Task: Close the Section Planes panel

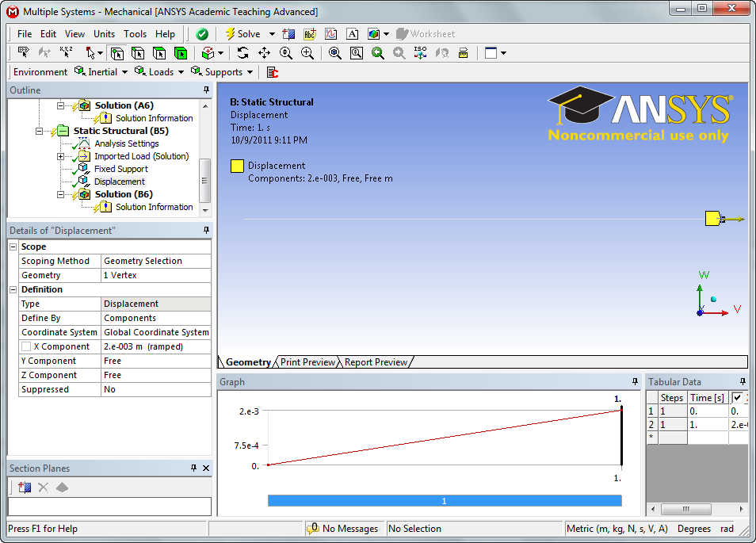Action: 206,468
